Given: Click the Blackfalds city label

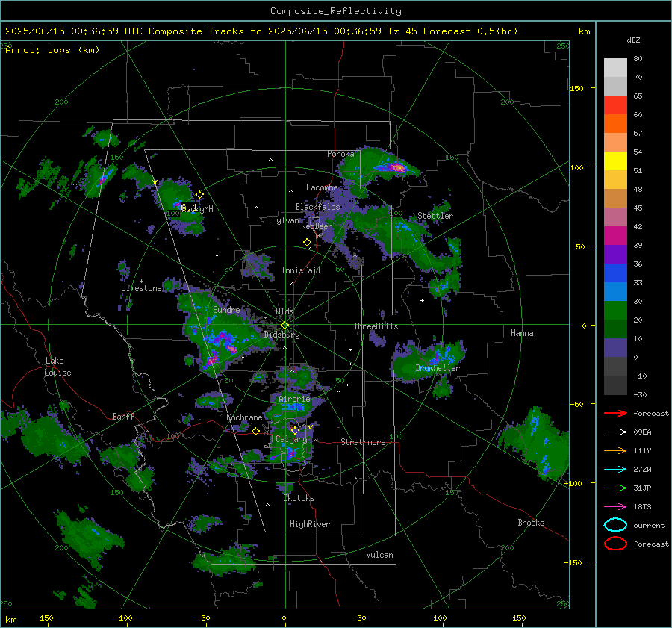Looking at the screenshot, I should click(x=317, y=207).
